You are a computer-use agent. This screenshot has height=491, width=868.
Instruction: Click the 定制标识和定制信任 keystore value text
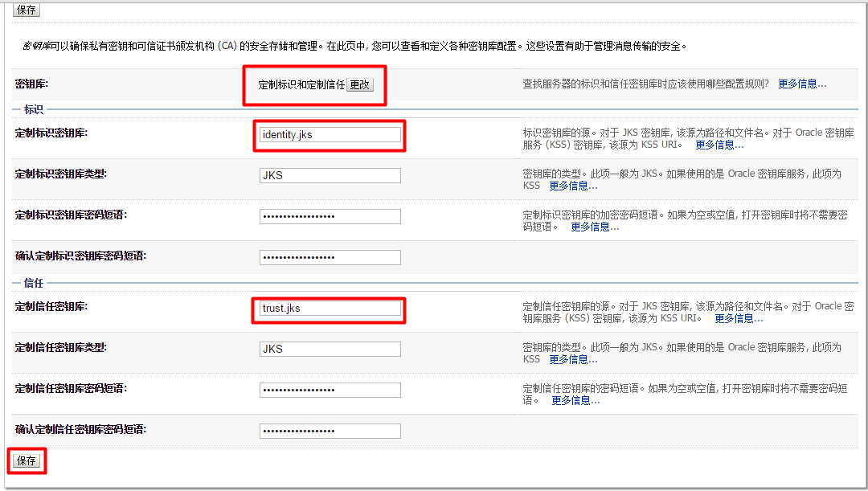(x=301, y=84)
